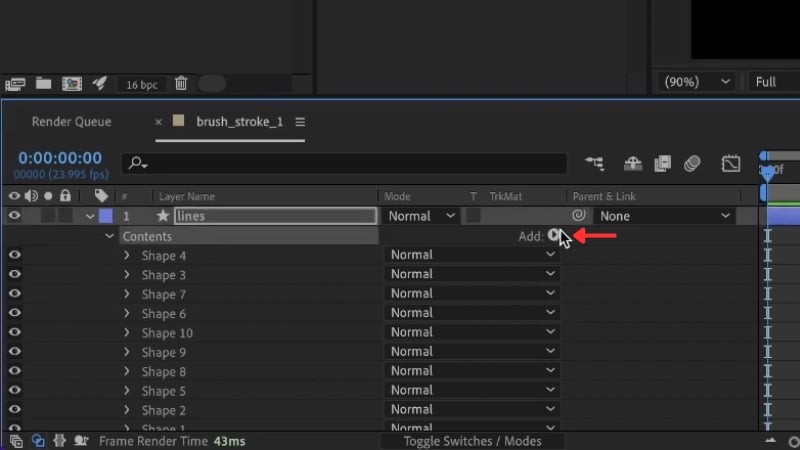800x450 pixels.
Task: Hide Shape 8 visibility eye
Action: click(14, 371)
